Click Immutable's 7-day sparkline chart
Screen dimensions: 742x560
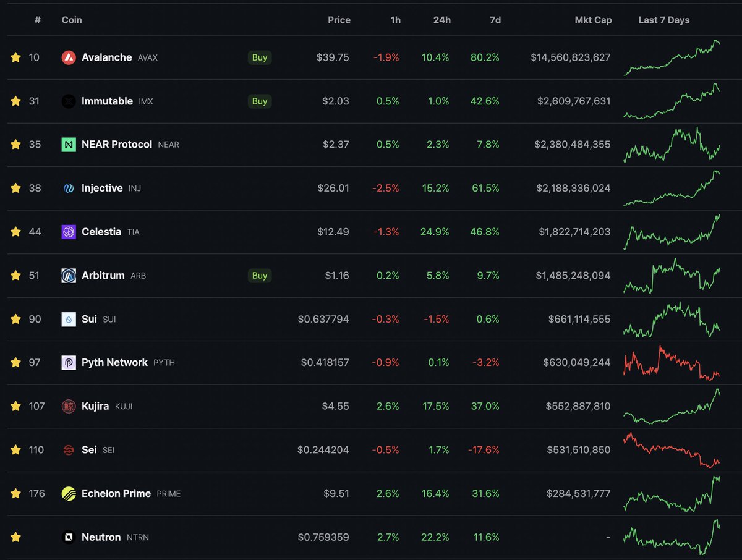(x=680, y=101)
